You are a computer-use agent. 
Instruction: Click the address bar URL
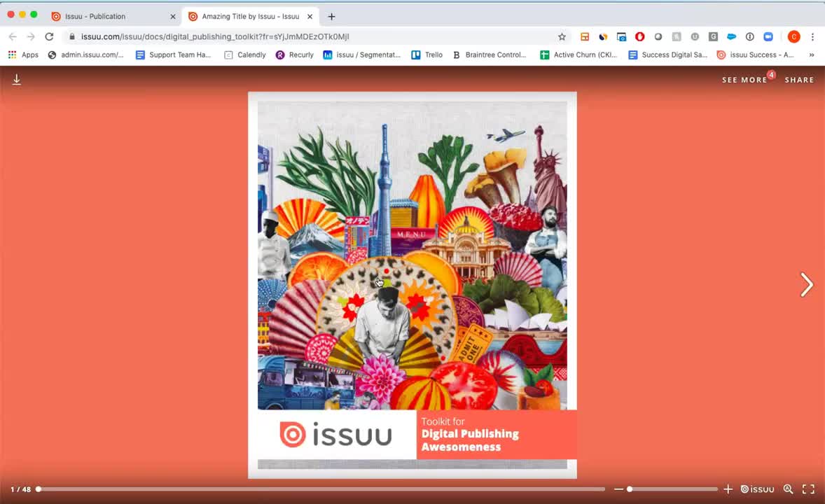215,37
